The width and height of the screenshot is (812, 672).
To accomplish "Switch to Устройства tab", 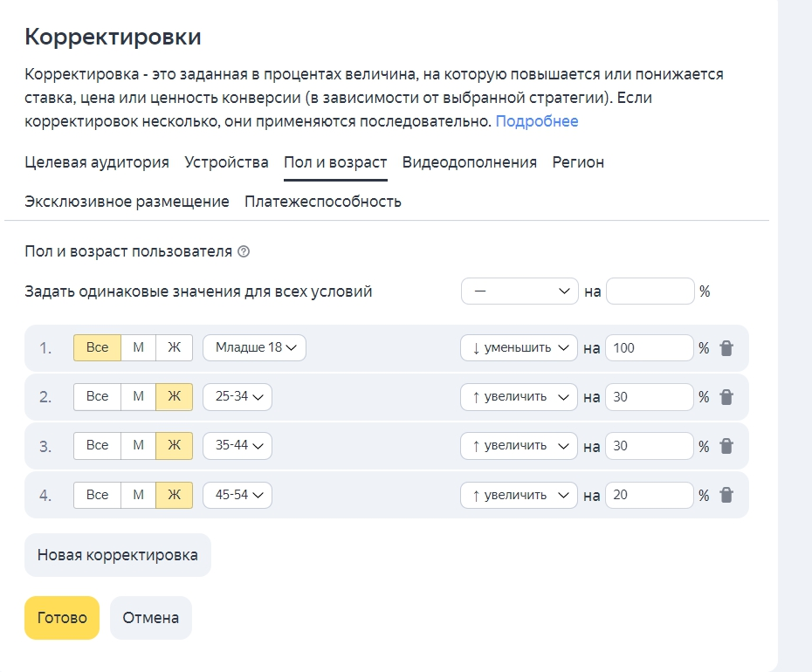I will (x=226, y=162).
